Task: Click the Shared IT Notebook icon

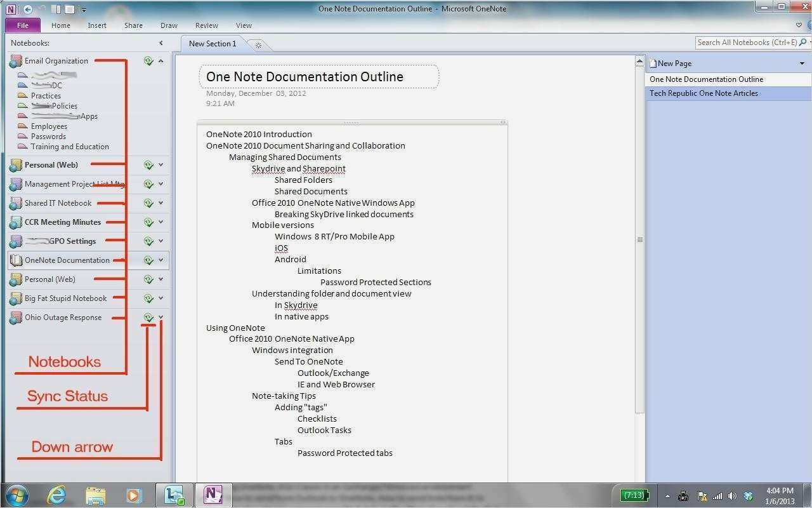Action: coord(15,203)
